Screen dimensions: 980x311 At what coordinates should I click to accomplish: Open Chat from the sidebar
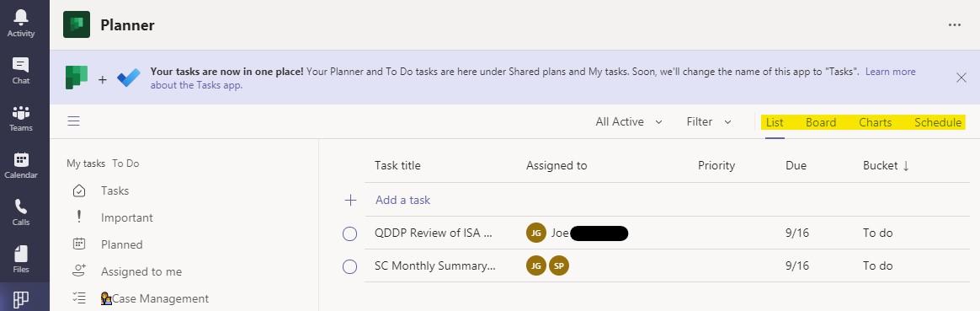coord(20,64)
